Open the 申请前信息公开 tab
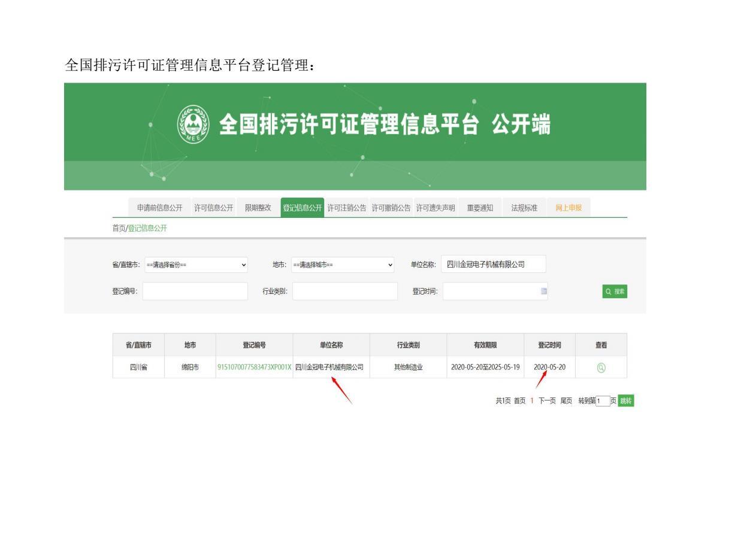Screen dimensions: 756x534 tap(159, 208)
